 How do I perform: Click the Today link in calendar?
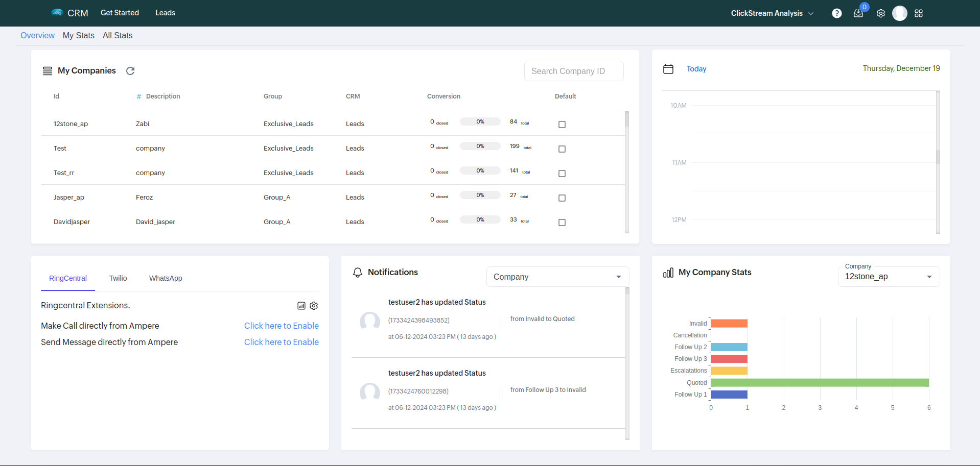pyautogui.click(x=696, y=69)
